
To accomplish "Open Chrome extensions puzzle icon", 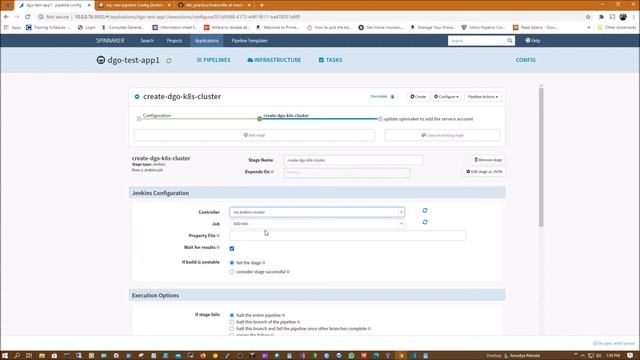I will point(601,17).
